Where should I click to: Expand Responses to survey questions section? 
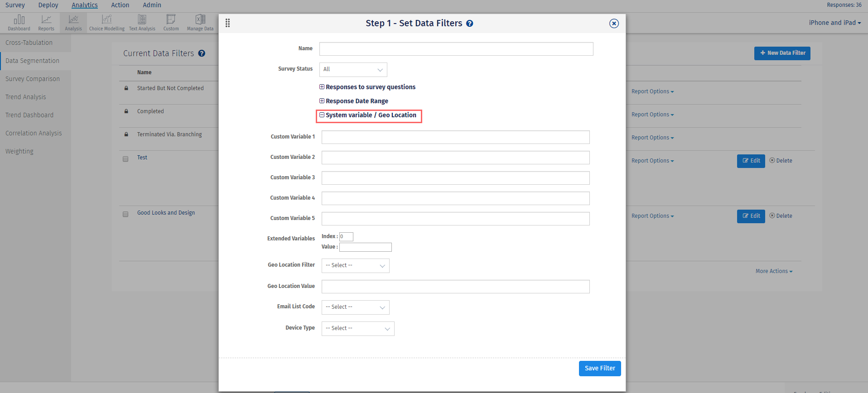point(322,87)
